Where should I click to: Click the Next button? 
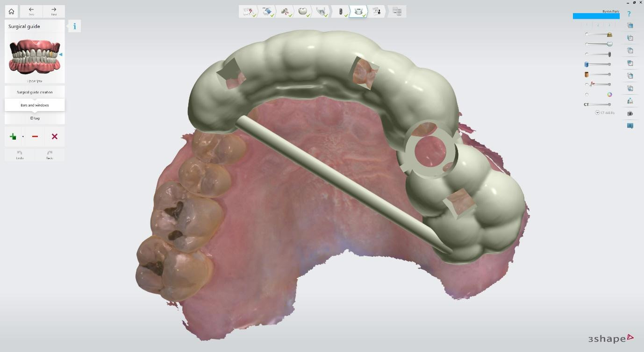coord(54,11)
